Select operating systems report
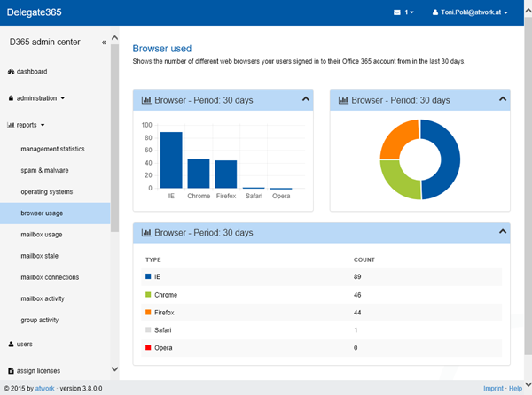The height and width of the screenshot is (395, 532). [x=46, y=191]
